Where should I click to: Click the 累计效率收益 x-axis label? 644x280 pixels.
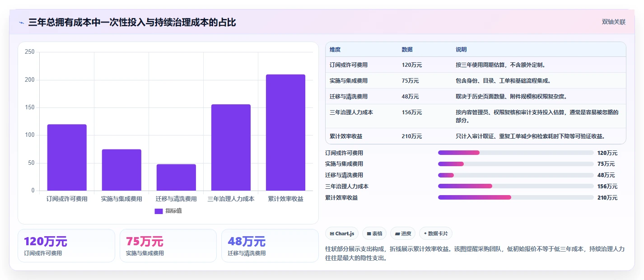[285, 199]
